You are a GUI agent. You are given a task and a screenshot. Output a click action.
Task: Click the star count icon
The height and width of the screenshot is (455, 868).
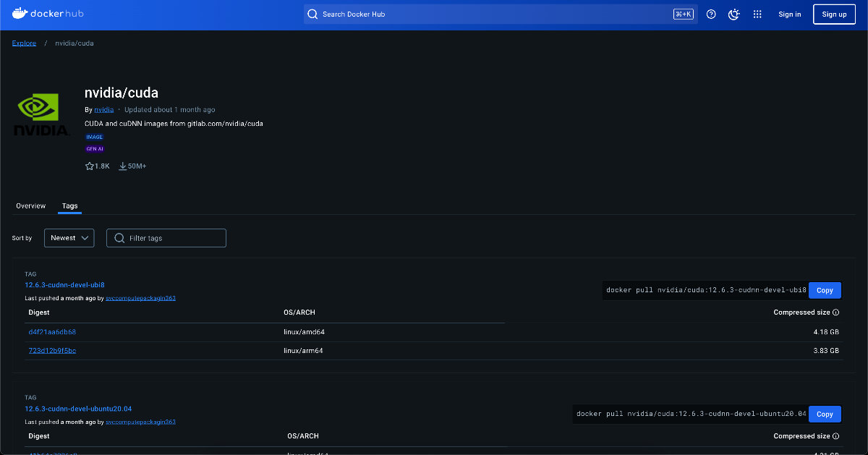(90, 166)
